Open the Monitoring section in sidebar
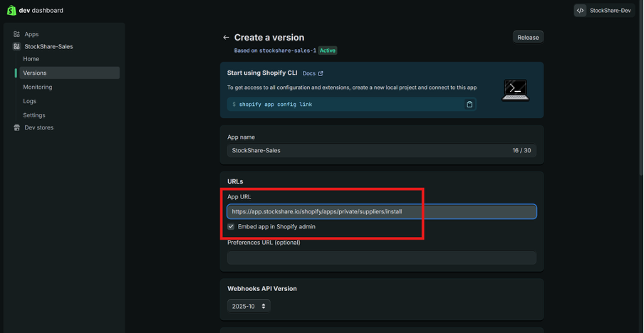 coord(37,87)
